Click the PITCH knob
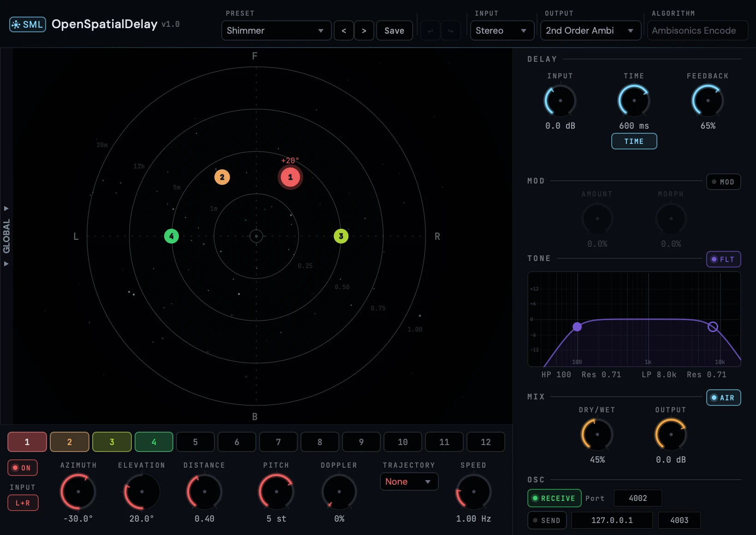Image resolution: width=756 pixels, height=535 pixels. 277,492
